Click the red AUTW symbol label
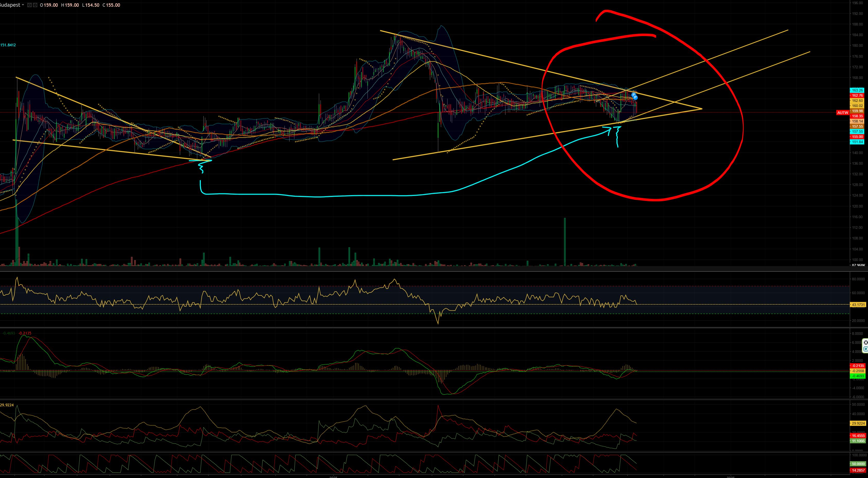This screenshot has width=868, height=478. pyautogui.click(x=843, y=113)
